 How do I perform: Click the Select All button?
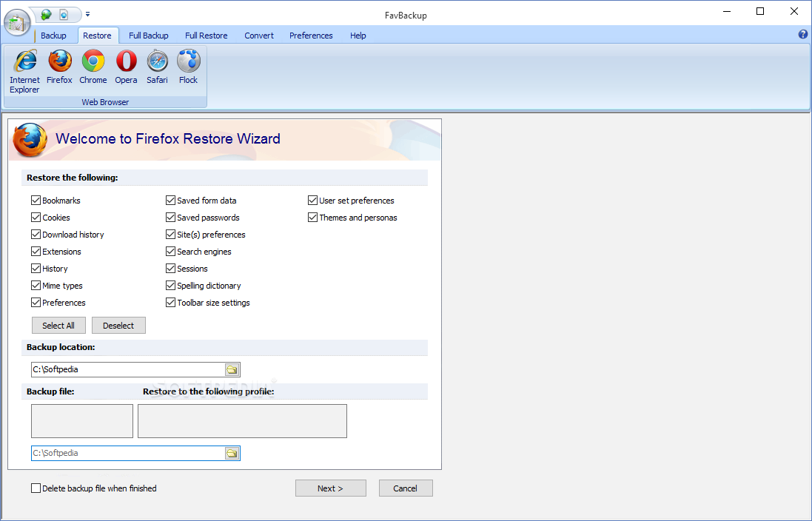[58, 326]
